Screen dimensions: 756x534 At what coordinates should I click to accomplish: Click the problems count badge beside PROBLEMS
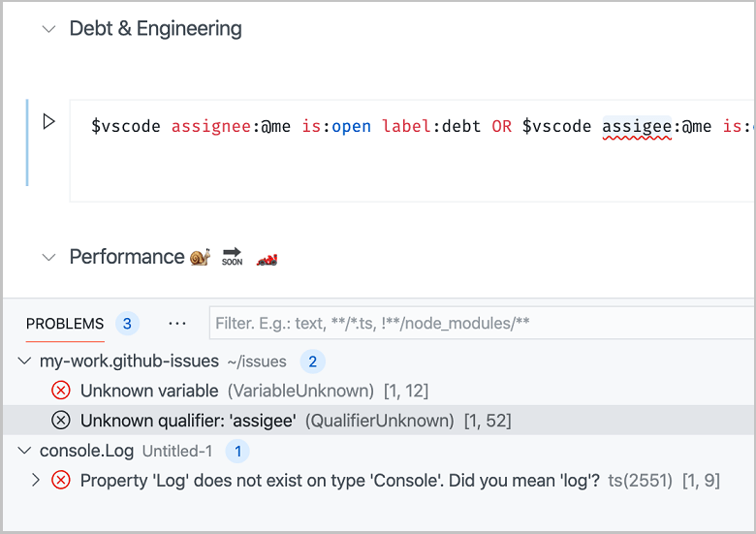[x=127, y=324]
